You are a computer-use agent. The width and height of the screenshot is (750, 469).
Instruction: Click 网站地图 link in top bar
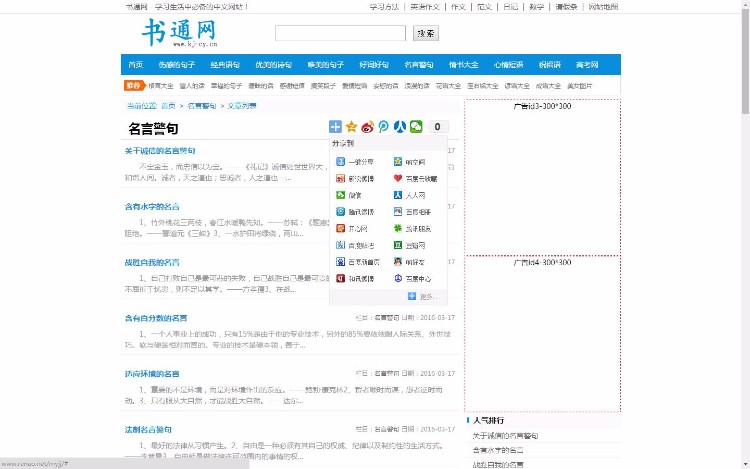(x=603, y=7)
